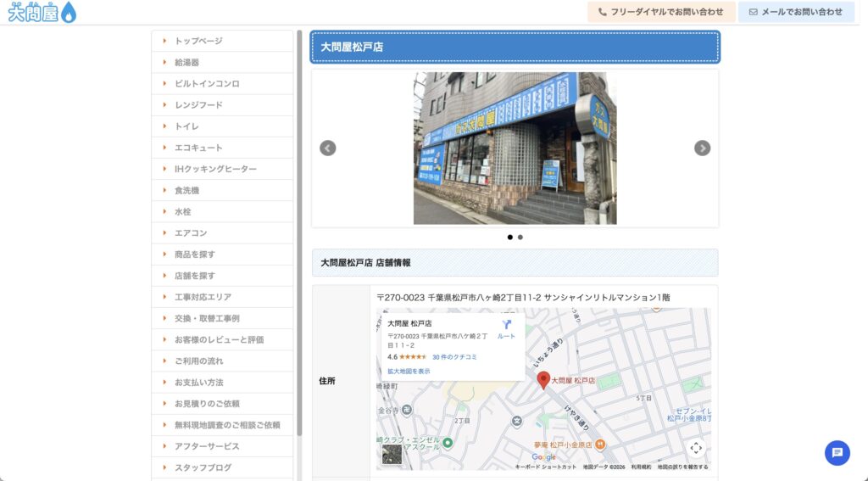The height and width of the screenshot is (481, 868).
Task: Click the 大問屋 logo in the header
Action: pos(42,13)
